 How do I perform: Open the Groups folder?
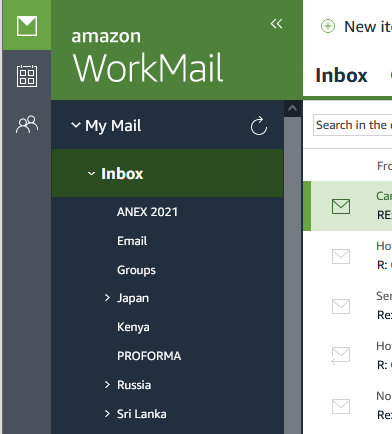[136, 270]
